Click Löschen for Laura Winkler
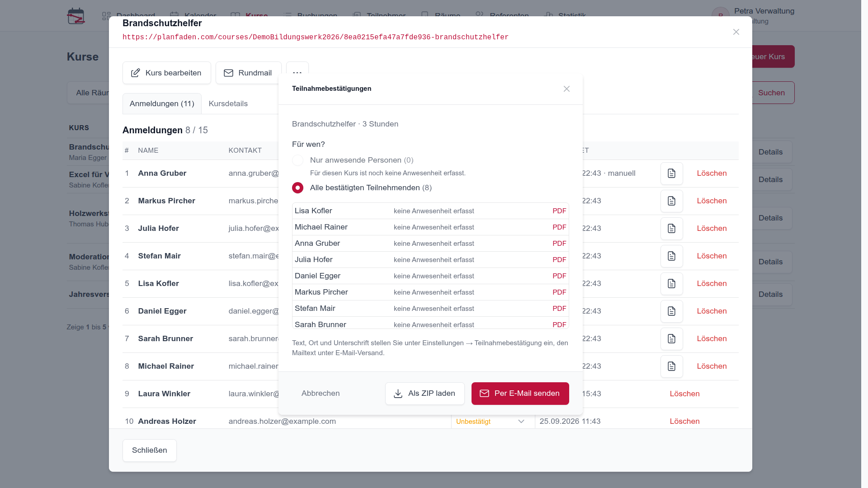 point(684,394)
